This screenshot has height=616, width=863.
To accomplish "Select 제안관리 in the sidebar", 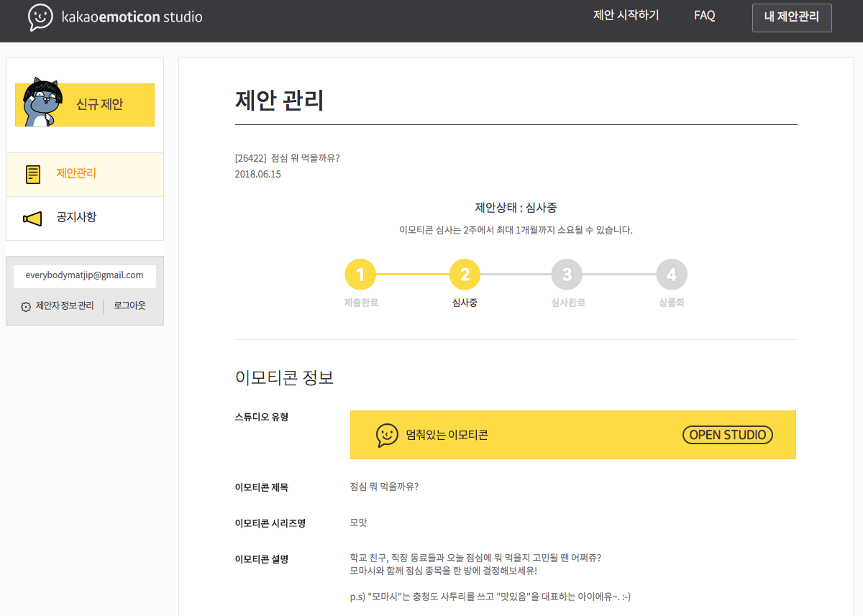I will click(76, 174).
